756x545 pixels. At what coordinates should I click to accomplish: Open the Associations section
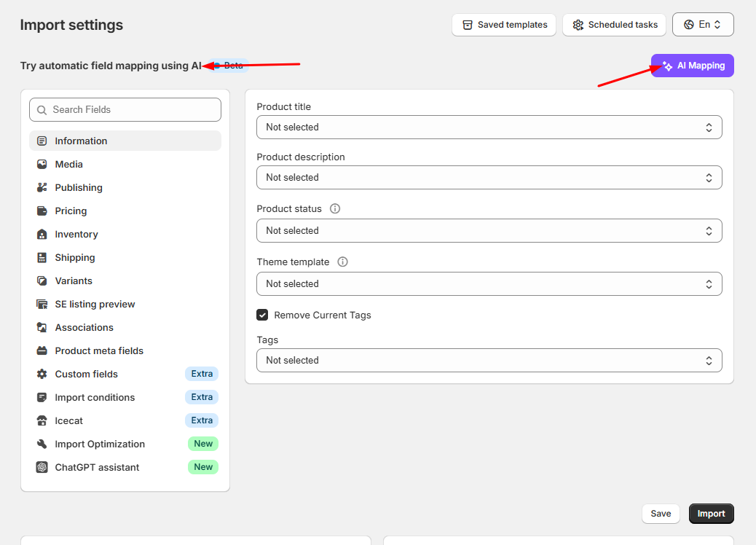coord(125,327)
